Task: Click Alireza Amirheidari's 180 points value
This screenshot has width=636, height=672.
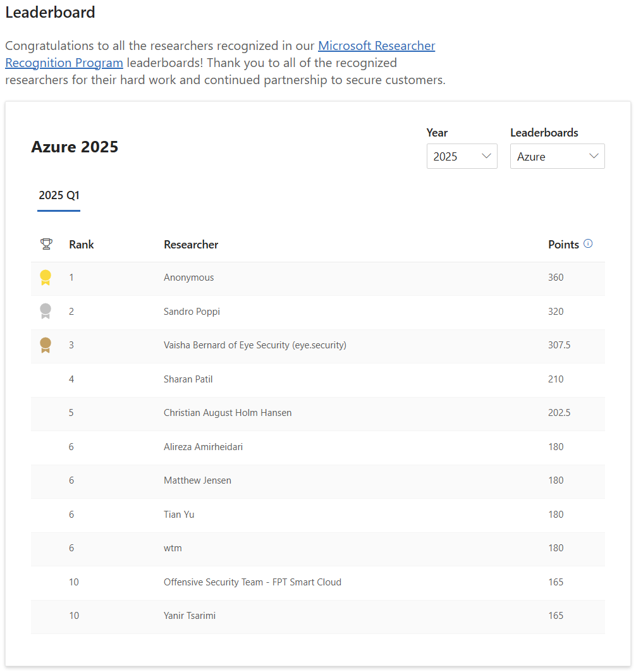Action: coord(556,447)
